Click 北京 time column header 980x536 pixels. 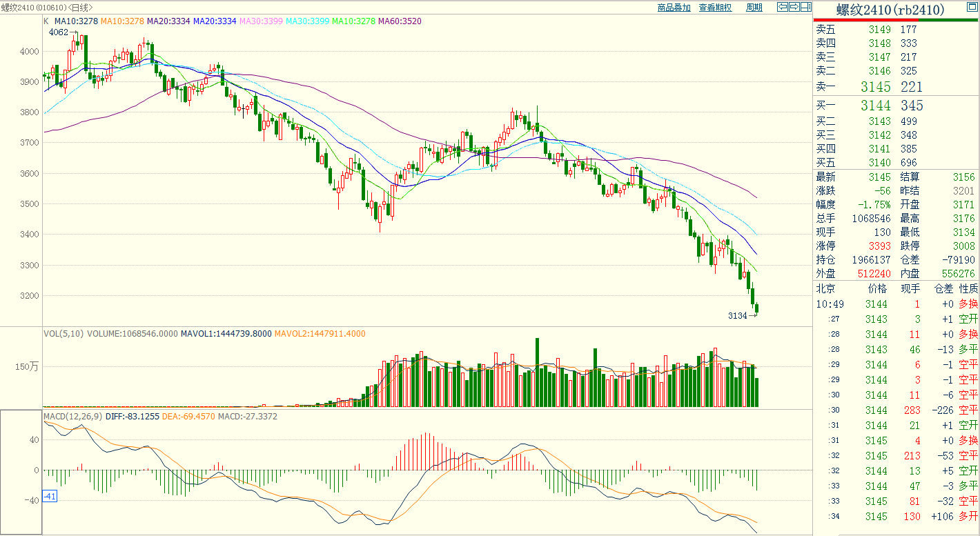(x=827, y=288)
